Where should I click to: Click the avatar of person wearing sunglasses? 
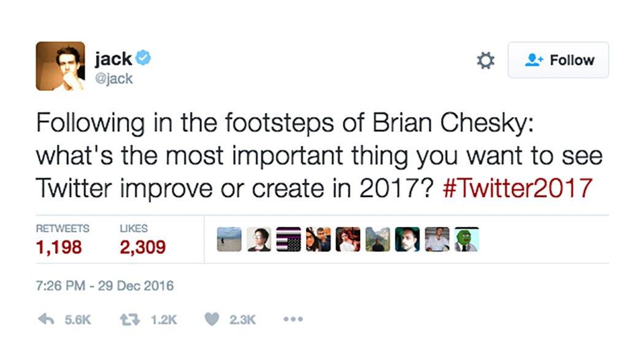318,239
